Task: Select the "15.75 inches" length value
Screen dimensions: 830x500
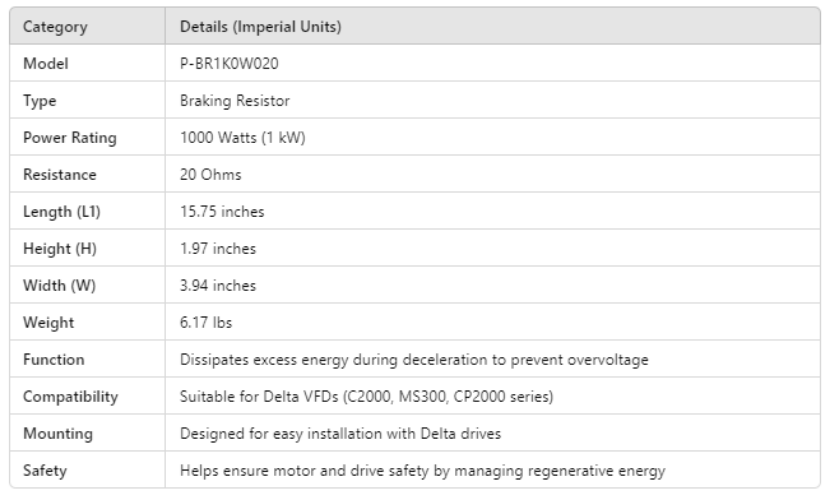Action: click(x=220, y=211)
